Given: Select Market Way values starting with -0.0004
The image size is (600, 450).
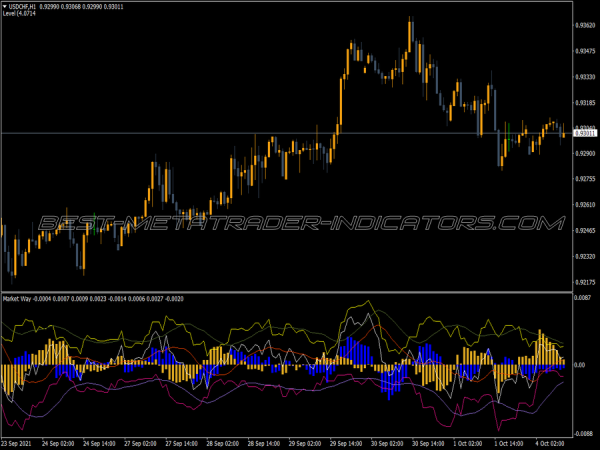Looking at the screenshot, I should [x=108, y=298].
